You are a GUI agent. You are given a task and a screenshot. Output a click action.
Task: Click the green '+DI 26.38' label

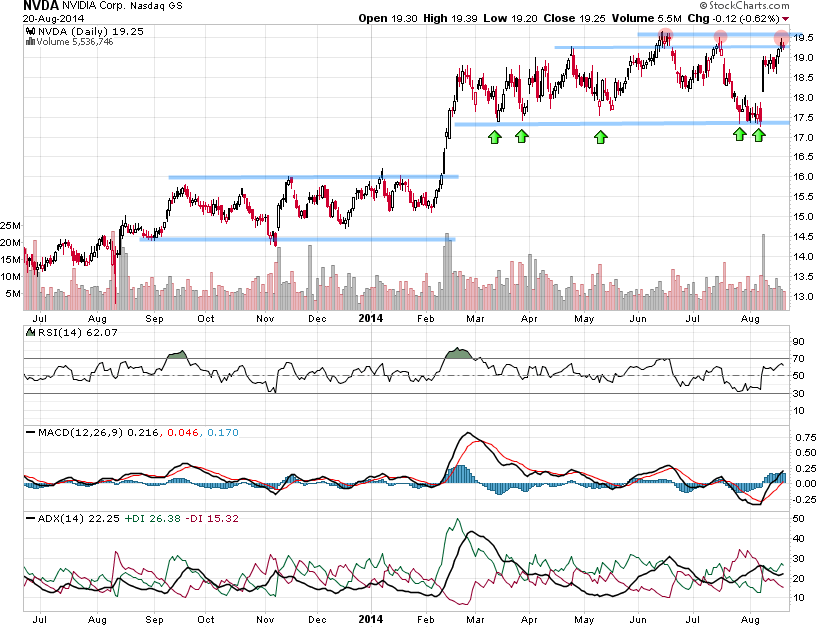[x=152, y=518]
